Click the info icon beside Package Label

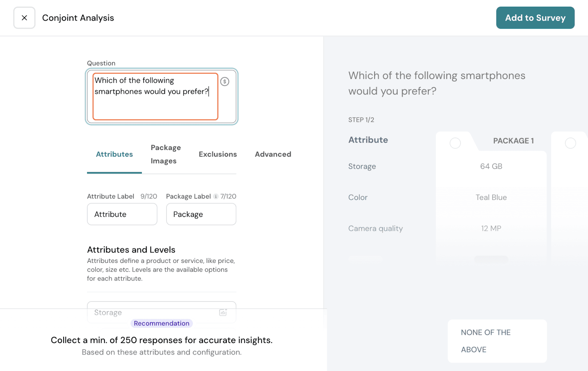[216, 196]
